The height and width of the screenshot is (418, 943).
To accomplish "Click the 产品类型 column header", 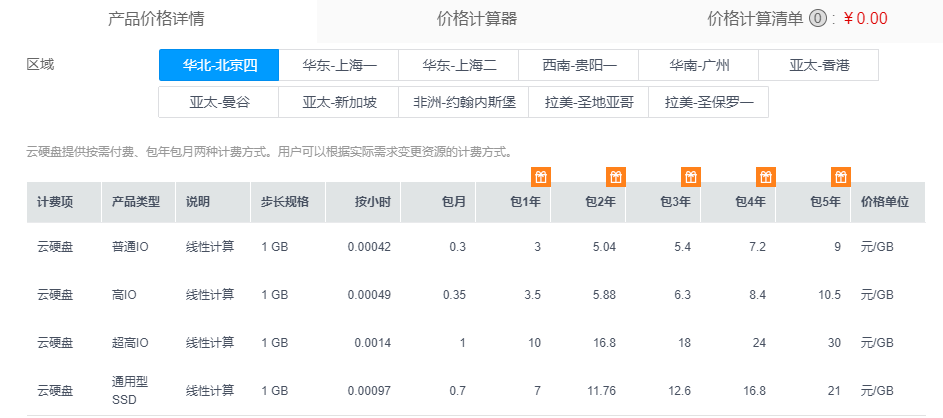I will click(136, 202).
